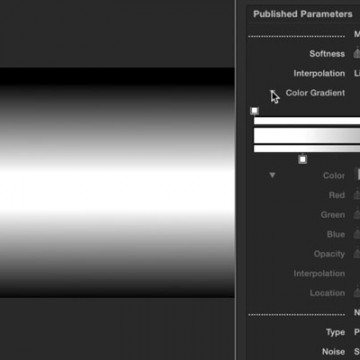The height and width of the screenshot is (360, 360).
Task: Select the opacity stop above the gradient
Action: 255,111
